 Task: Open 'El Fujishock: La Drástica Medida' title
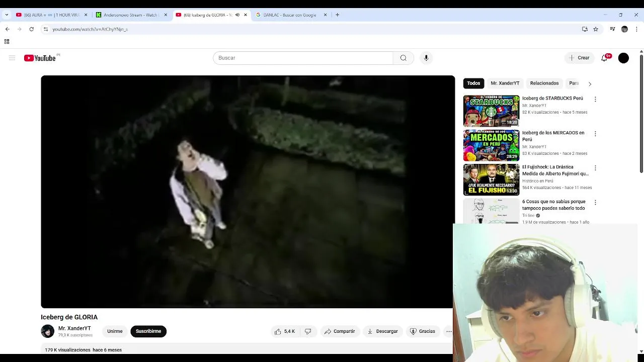[555, 170]
